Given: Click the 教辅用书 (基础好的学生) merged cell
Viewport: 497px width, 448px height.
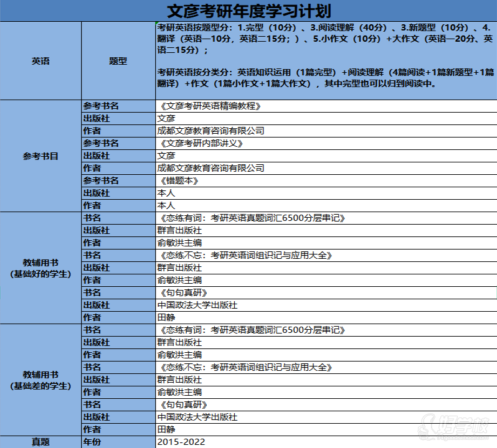Looking at the screenshot, I should click(x=40, y=268).
